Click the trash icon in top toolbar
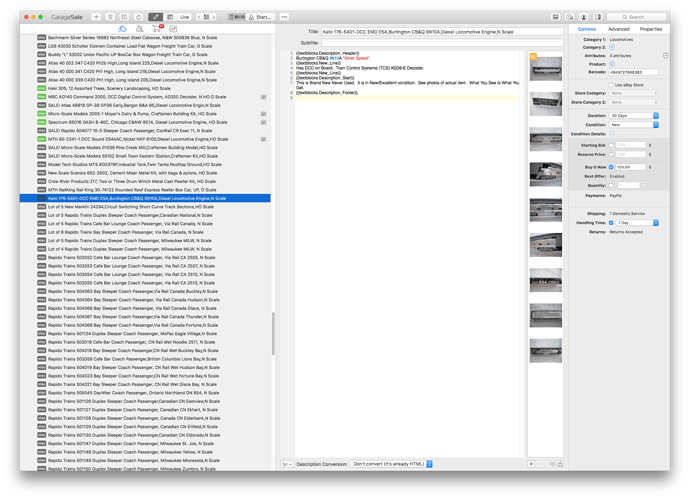 110,17
